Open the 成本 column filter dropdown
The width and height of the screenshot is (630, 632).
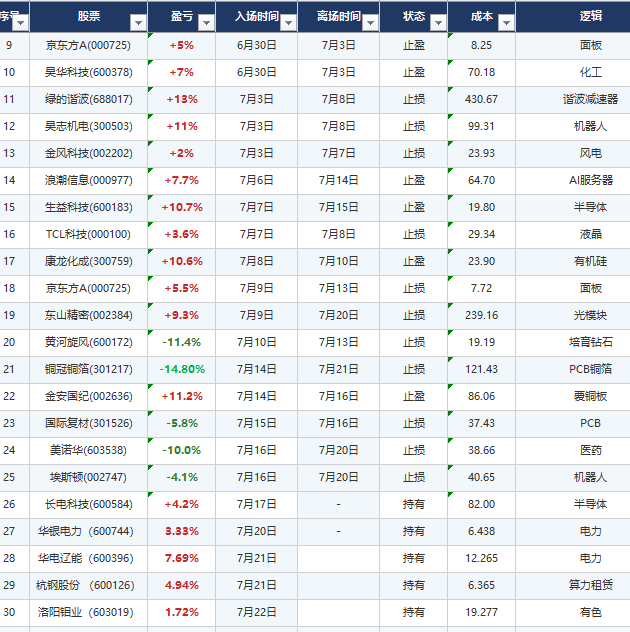click(506, 23)
